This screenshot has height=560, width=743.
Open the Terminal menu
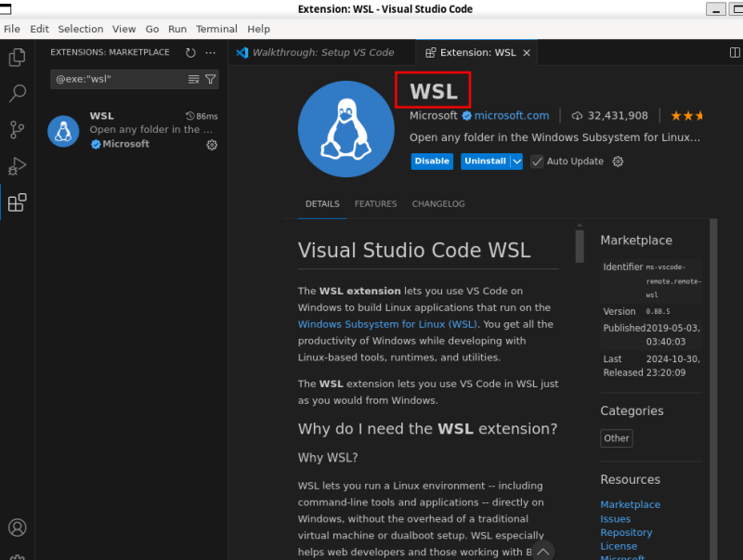(x=216, y=29)
